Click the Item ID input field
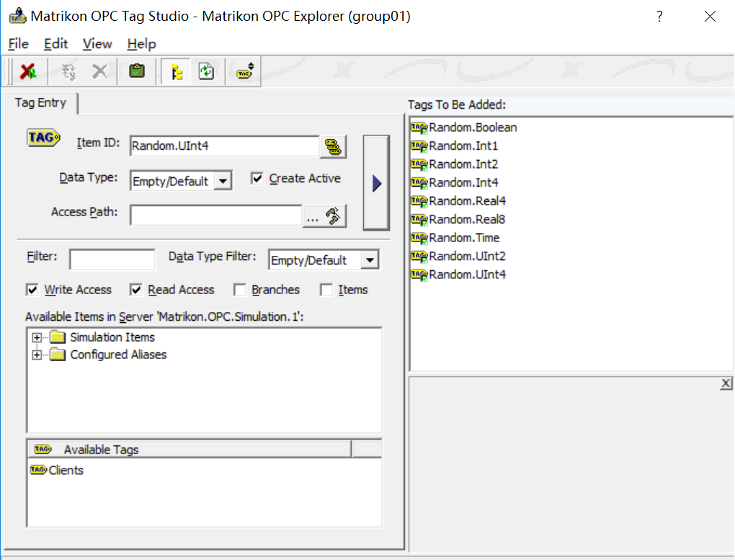The image size is (735, 560). pos(225,146)
